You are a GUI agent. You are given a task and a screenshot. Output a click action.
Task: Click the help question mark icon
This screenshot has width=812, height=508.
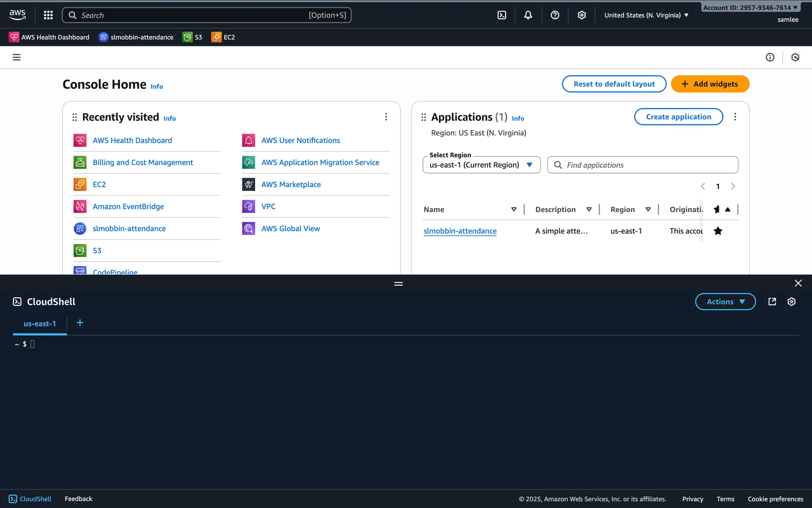555,15
